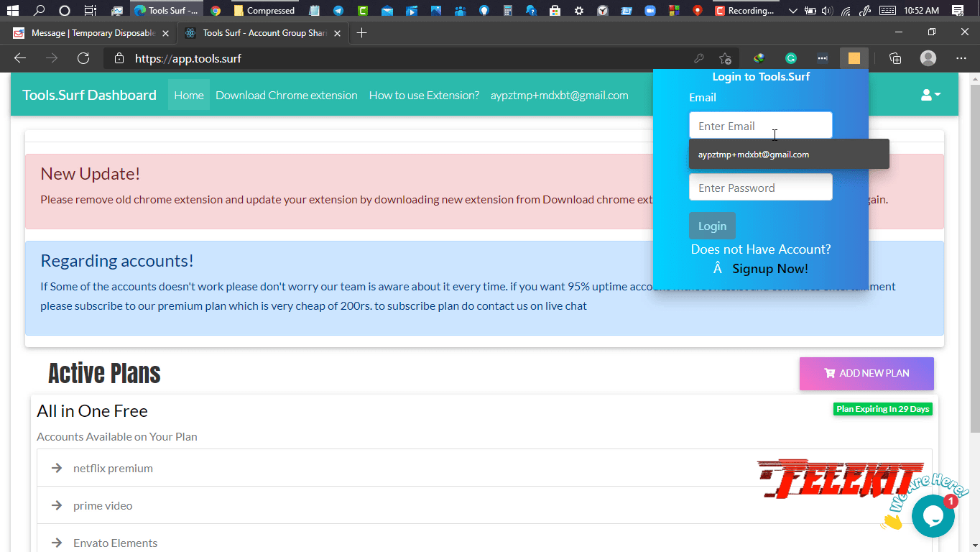The width and height of the screenshot is (980, 552).
Task: Close the Message Temporary Disposable tab
Action: pos(166,33)
